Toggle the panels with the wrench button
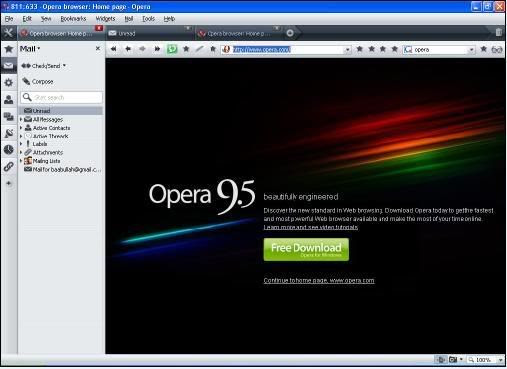 pyautogui.click(x=8, y=33)
